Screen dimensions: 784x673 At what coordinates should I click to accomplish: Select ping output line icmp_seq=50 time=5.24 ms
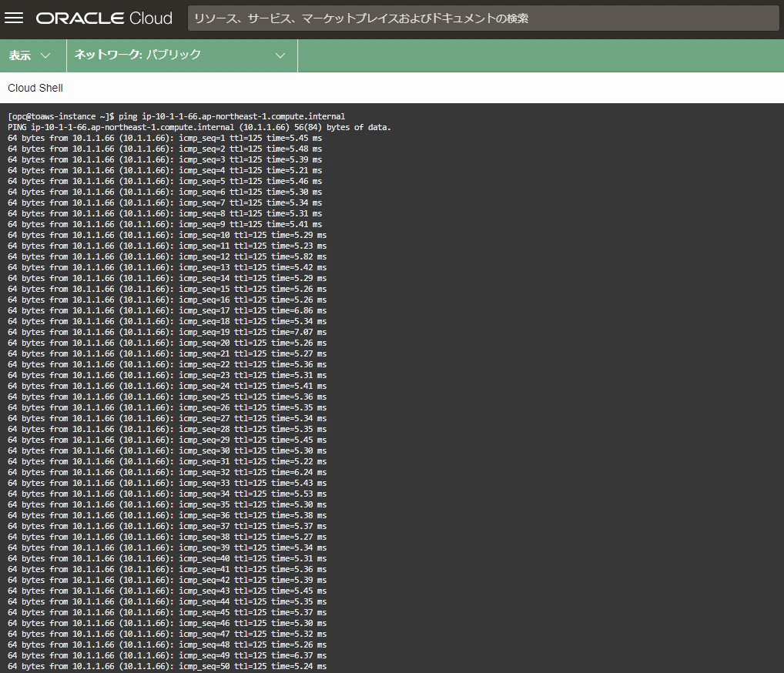pyautogui.click(x=167, y=667)
